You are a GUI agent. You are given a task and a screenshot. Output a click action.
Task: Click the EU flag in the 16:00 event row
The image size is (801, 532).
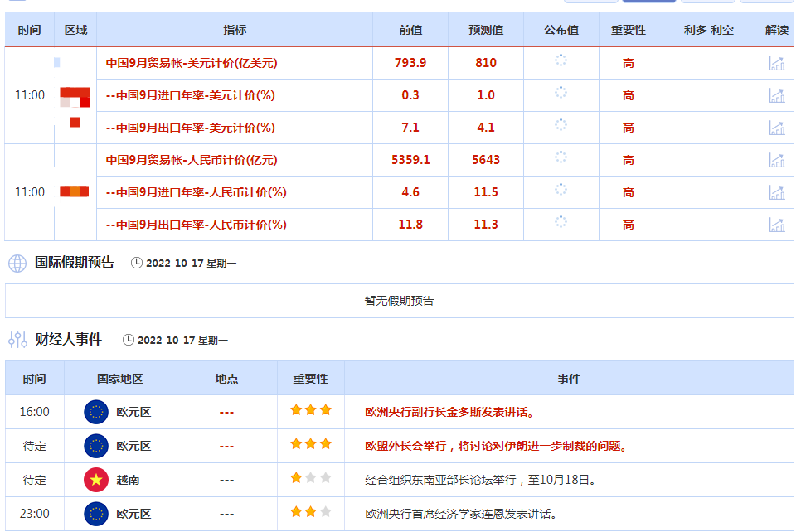coord(96,412)
